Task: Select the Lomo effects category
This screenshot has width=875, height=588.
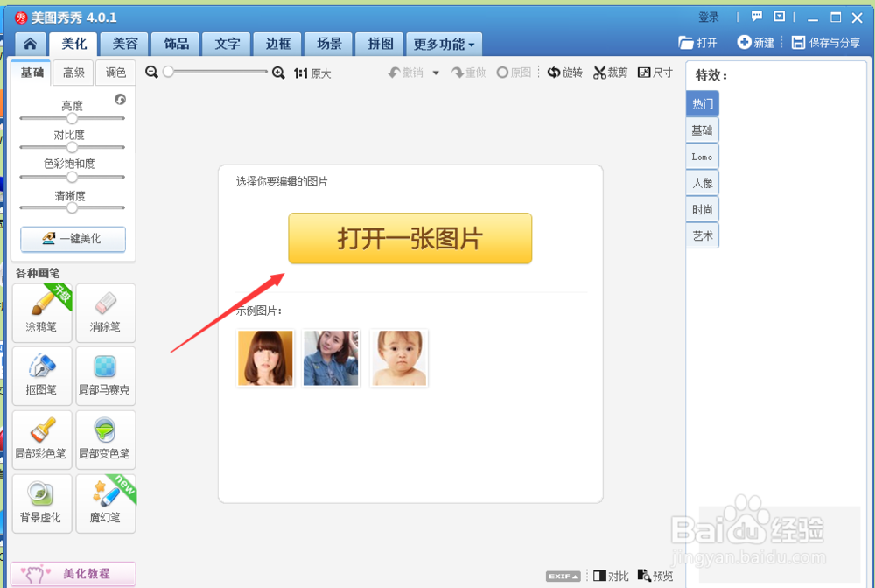Action: click(x=702, y=157)
